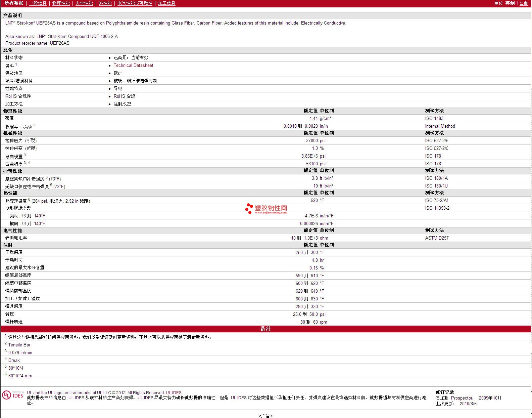The image size is (532, 418).
Task: Select the 加工（熔体）温度 row label
Action: pos(23,298)
